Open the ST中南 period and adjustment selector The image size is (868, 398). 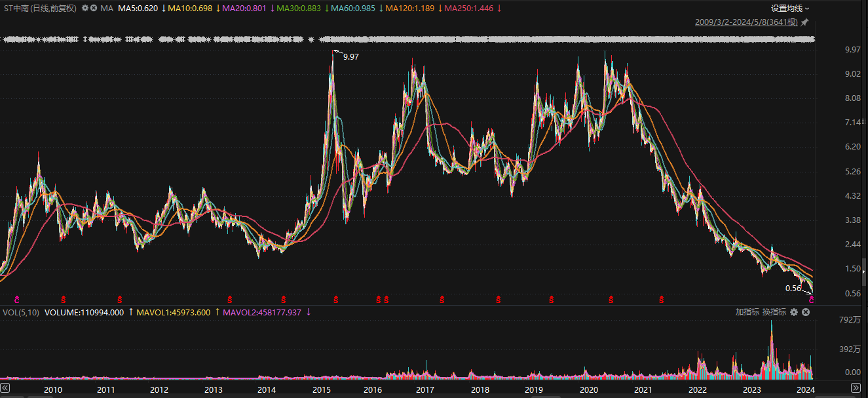(x=40, y=9)
